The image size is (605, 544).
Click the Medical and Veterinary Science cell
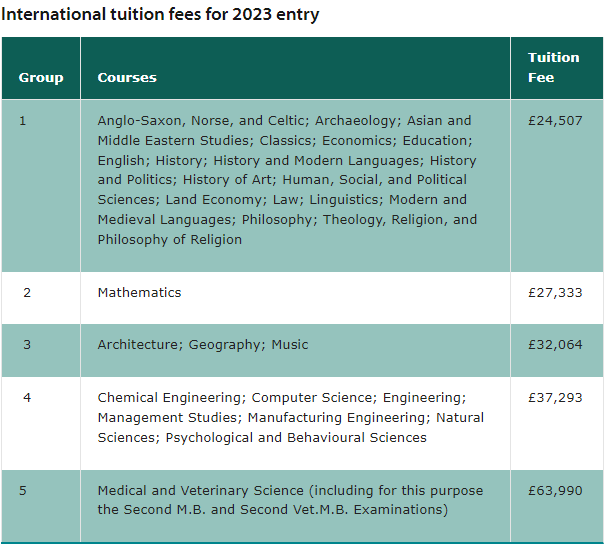click(295, 506)
